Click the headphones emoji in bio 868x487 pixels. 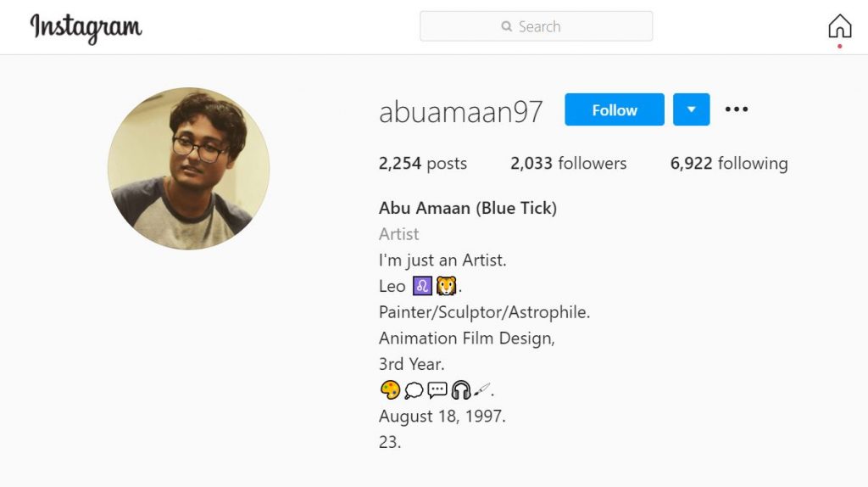tap(460, 390)
